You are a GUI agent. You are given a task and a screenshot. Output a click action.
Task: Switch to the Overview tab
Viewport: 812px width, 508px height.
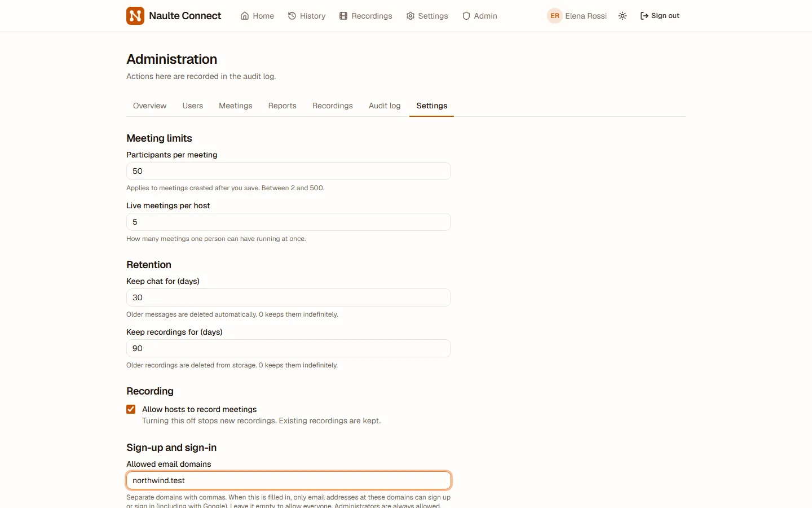149,106
